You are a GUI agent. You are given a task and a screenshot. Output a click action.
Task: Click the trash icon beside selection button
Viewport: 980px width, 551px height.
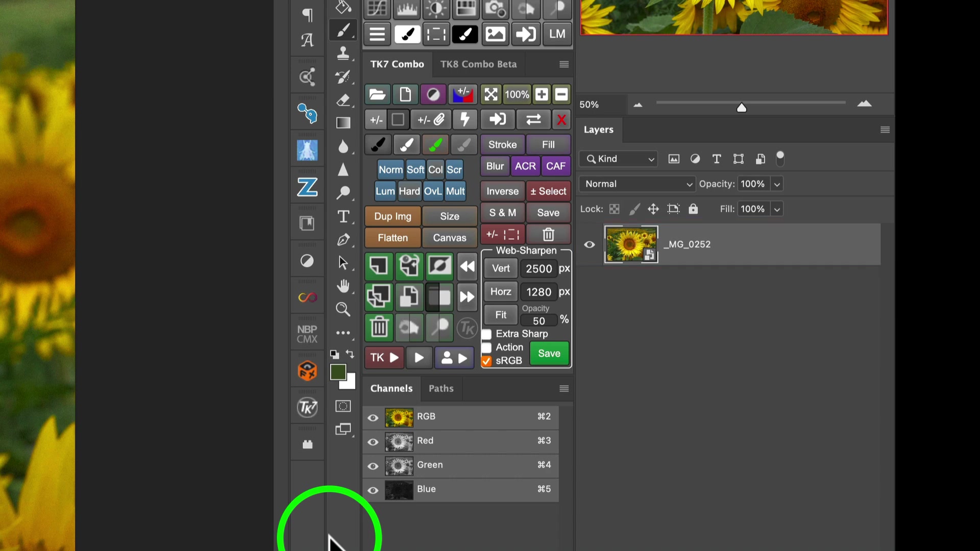[548, 234]
